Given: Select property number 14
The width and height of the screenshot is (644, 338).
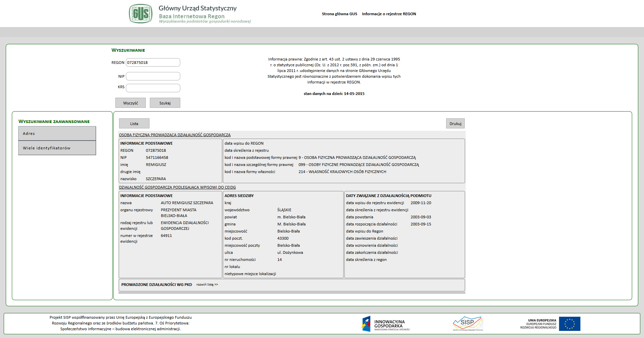Looking at the screenshot, I should point(279,260).
